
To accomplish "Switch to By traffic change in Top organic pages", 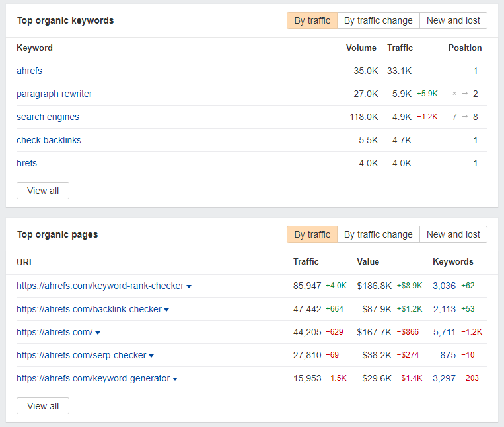I will pos(378,234).
